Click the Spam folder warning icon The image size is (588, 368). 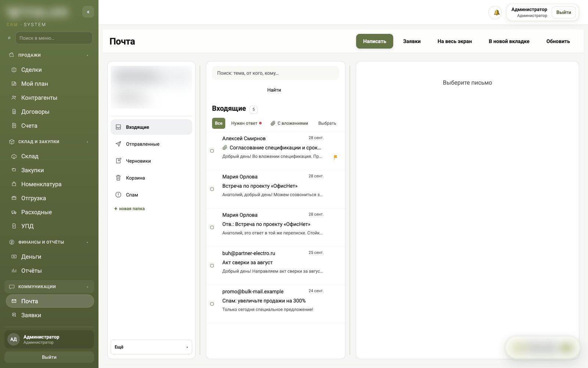pyautogui.click(x=118, y=195)
